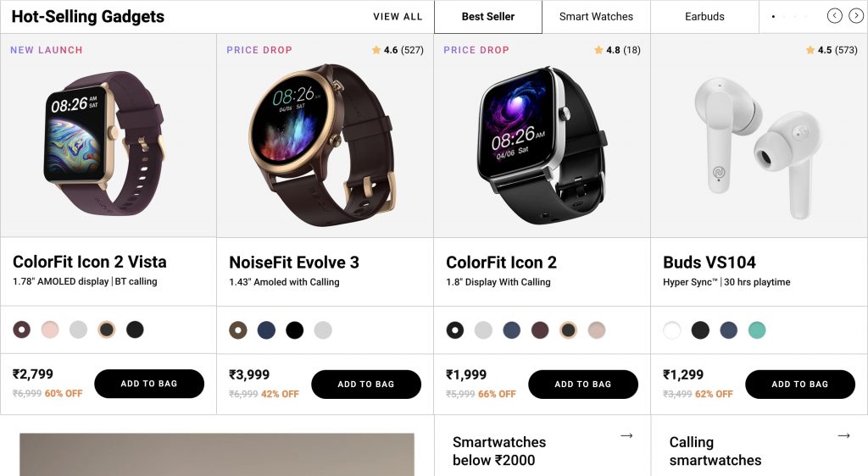Open the Earbuds tab
Viewport: 868px width, 476px height.
click(x=704, y=17)
